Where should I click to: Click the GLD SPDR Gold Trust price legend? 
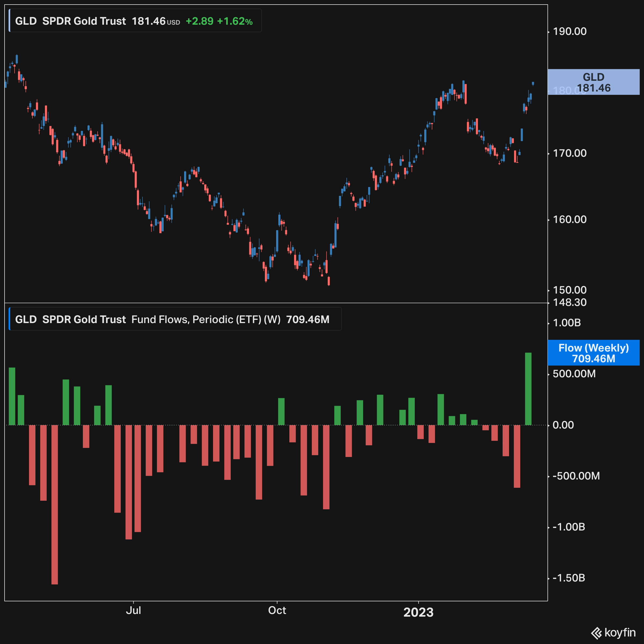pyautogui.click(x=135, y=21)
